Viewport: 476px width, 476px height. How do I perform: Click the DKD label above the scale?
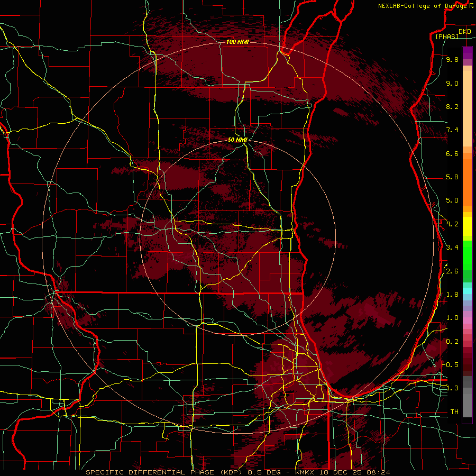pos(464,32)
